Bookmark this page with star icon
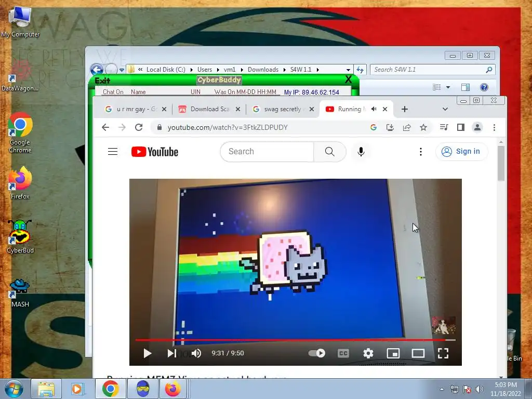 coord(423,127)
